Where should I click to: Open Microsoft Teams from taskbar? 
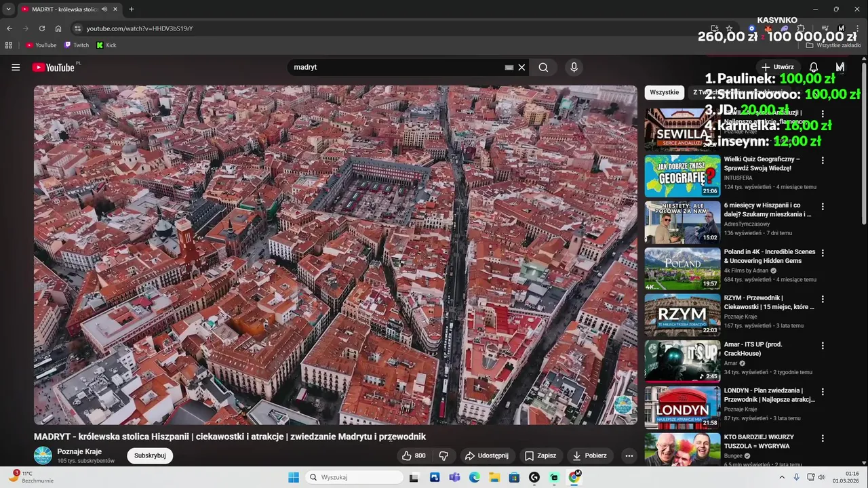454,477
